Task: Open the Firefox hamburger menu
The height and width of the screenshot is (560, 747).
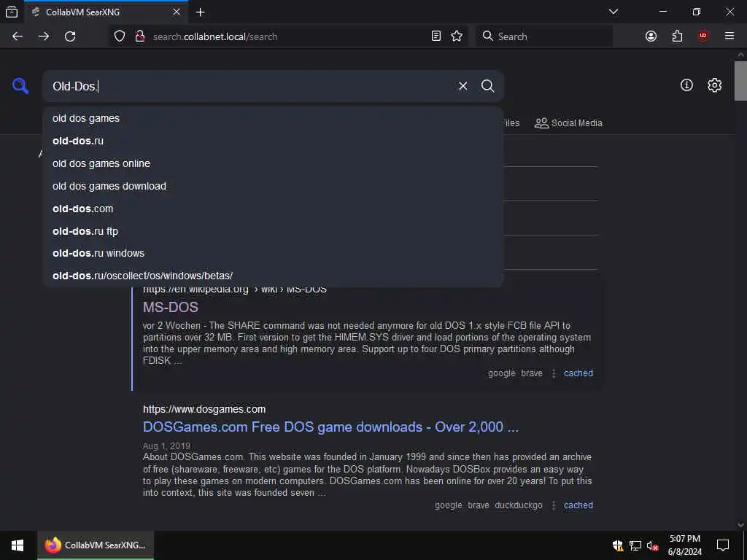Action: point(729,36)
